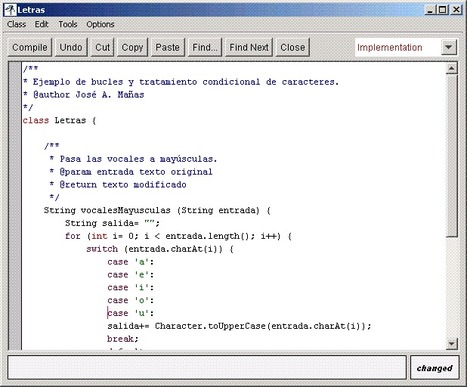This screenshot has width=467, height=387.
Task: Open the Edit menu
Action: click(x=42, y=24)
